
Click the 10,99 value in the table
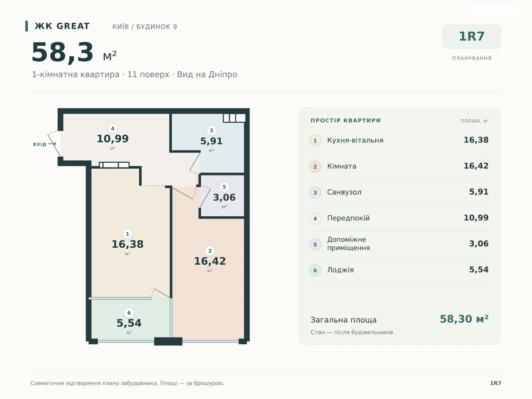click(476, 218)
